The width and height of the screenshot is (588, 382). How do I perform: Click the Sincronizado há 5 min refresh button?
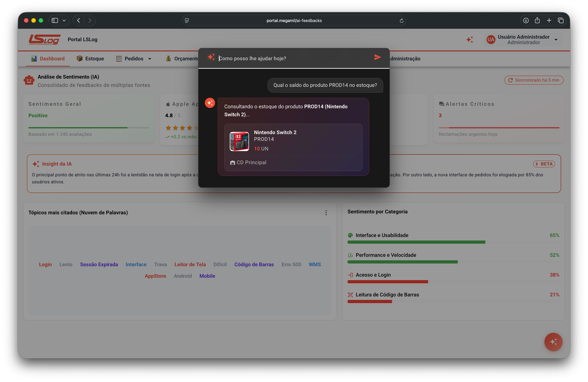click(x=533, y=80)
